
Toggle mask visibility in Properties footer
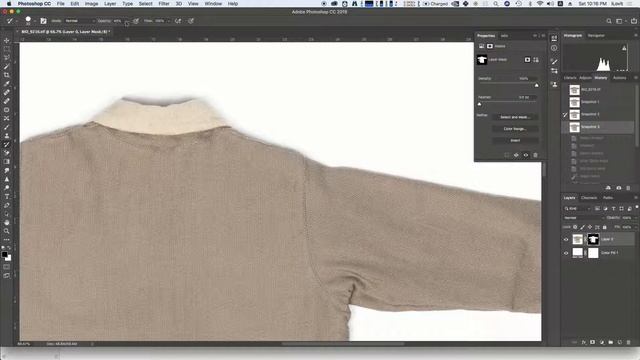pos(526,155)
